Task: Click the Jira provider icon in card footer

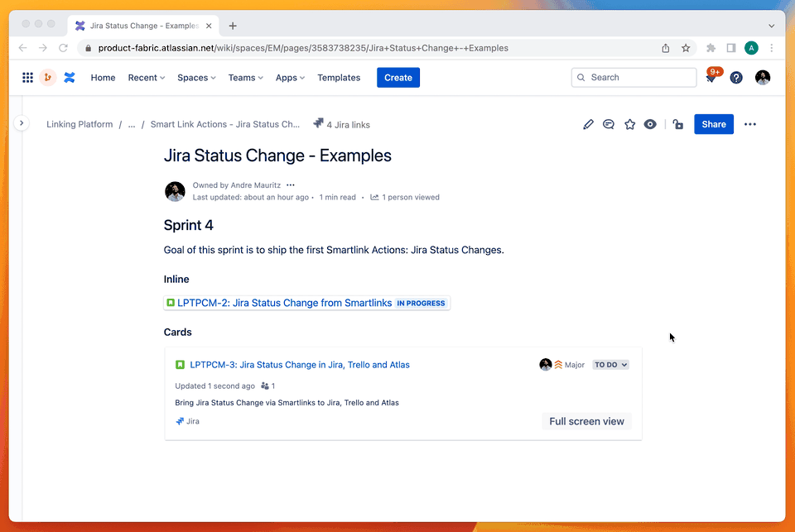Action: coord(180,421)
